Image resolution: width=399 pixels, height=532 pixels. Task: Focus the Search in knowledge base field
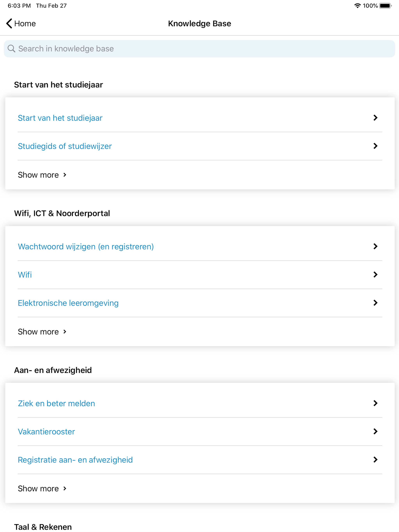[199, 48]
